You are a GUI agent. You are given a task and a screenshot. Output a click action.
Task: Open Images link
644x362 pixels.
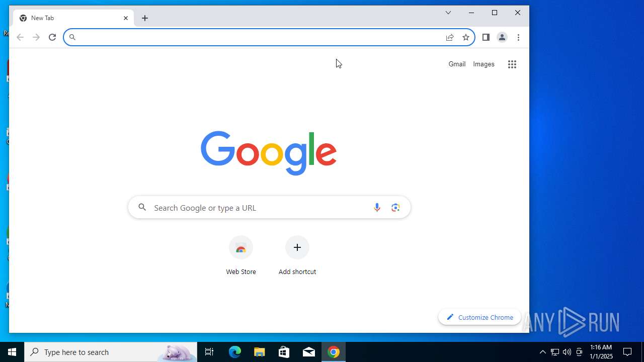coord(484,64)
